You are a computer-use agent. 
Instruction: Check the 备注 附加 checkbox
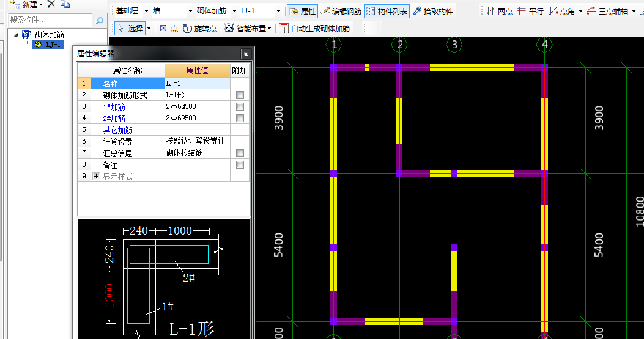pos(240,164)
